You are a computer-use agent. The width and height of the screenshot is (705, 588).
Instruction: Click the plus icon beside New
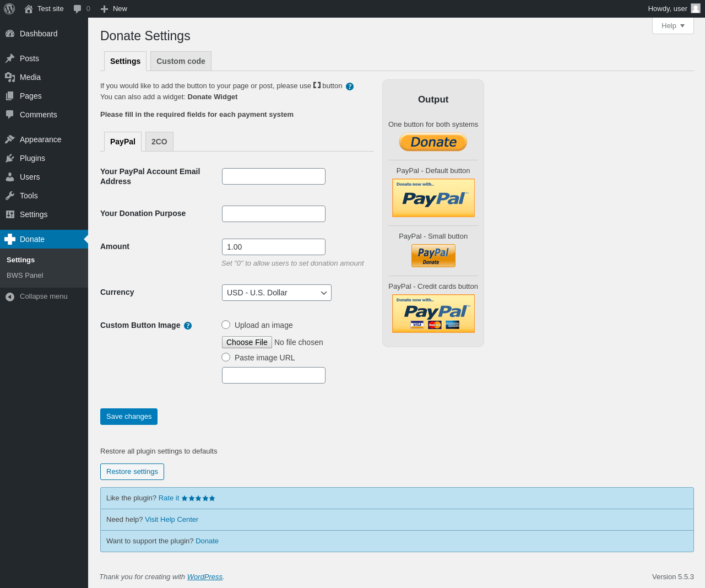(104, 9)
